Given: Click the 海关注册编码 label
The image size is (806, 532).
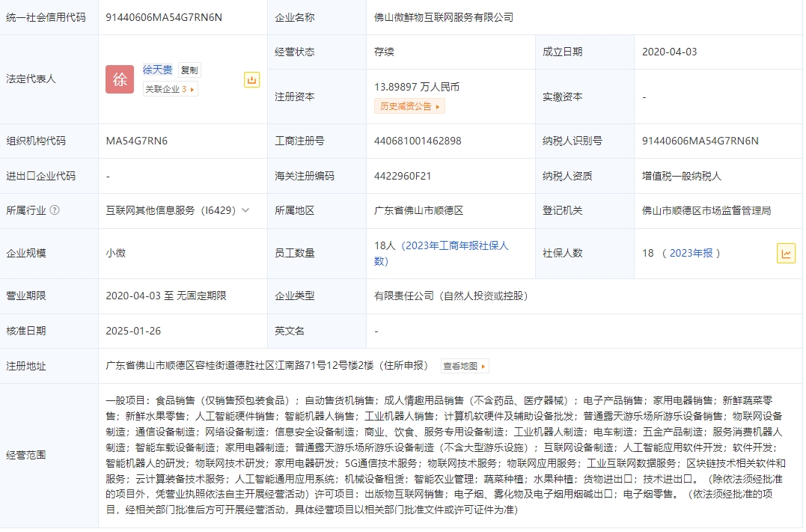Looking at the screenshot, I should pos(305,176).
